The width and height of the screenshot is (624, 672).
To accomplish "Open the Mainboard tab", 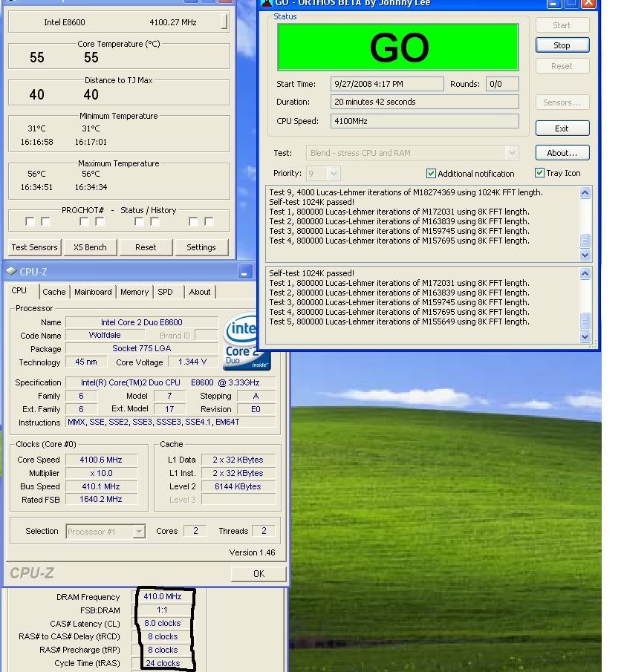I will coord(93,292).
